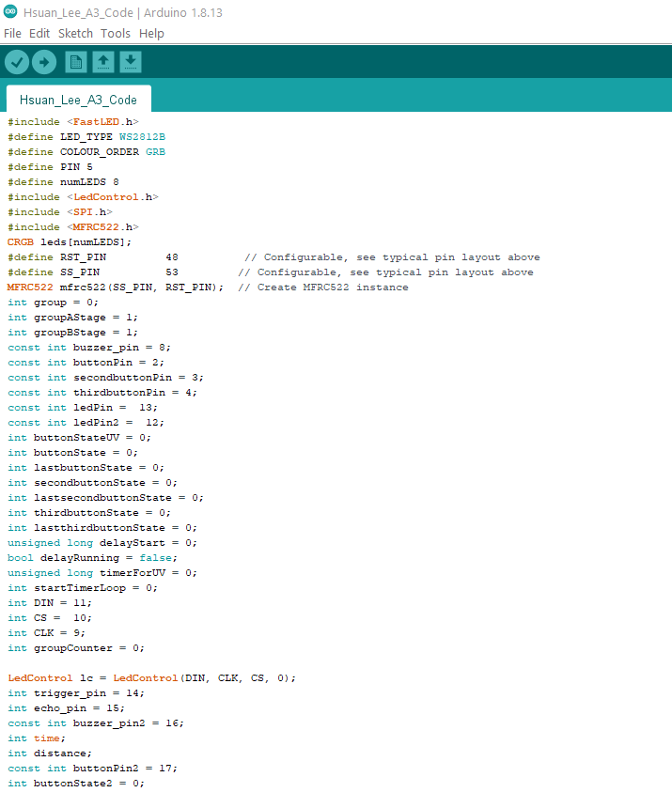The image size is (672, 808).
Task: Click the 'int time;' line
Action: click(x=37, y=738)
